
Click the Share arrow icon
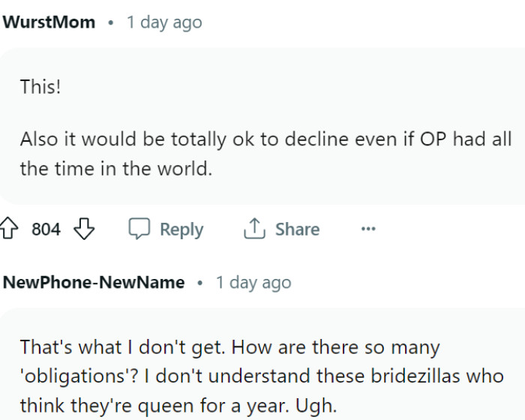(253, 229)
